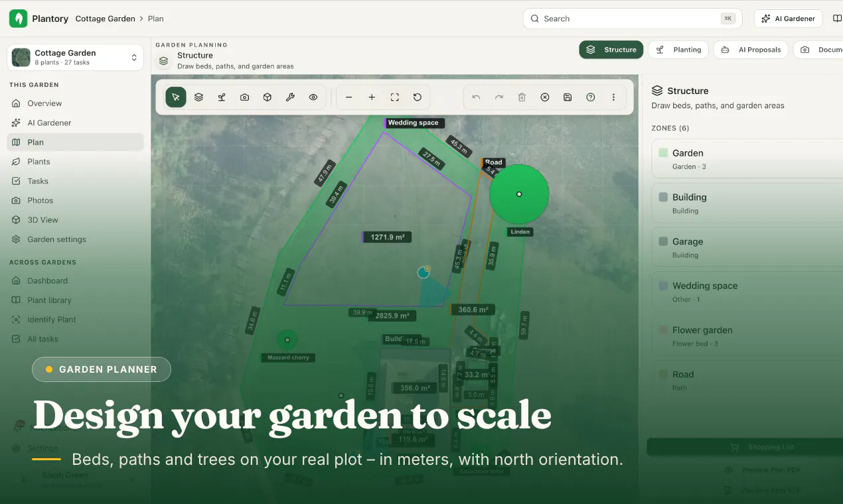Open Plant library in the sidebar
Image resolution: width=843 pixels, height=504 pixels.
(x=49, y=300)
